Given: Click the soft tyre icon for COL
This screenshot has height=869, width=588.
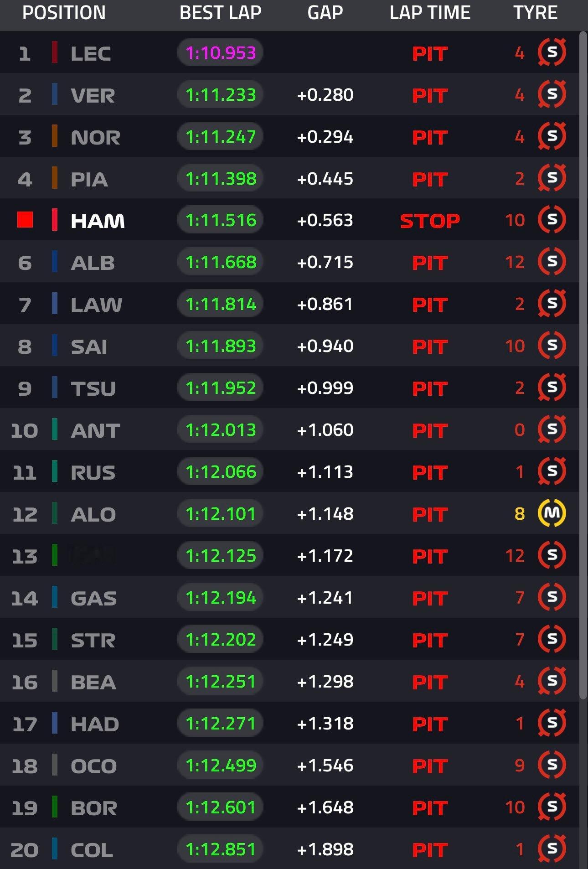Looking at the screenshot, I should (x=552, y=849).
